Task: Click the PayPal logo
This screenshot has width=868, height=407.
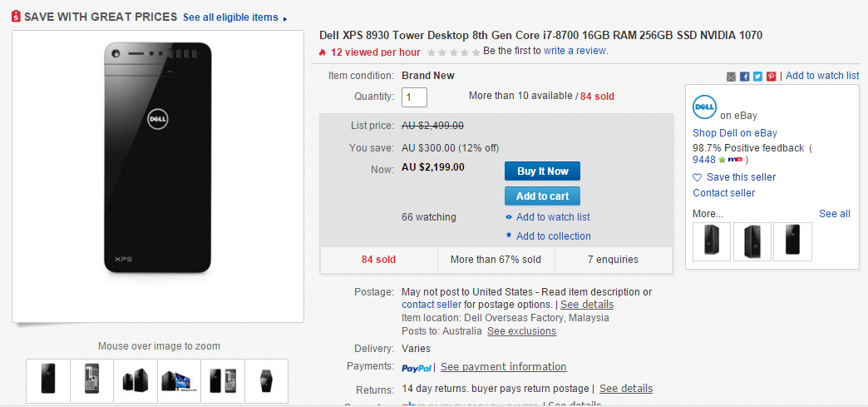Action: point(417,368)
